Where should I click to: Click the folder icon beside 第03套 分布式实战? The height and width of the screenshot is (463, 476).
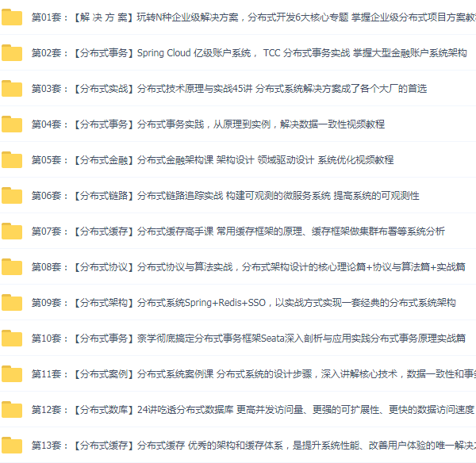(x=12, y=89)
